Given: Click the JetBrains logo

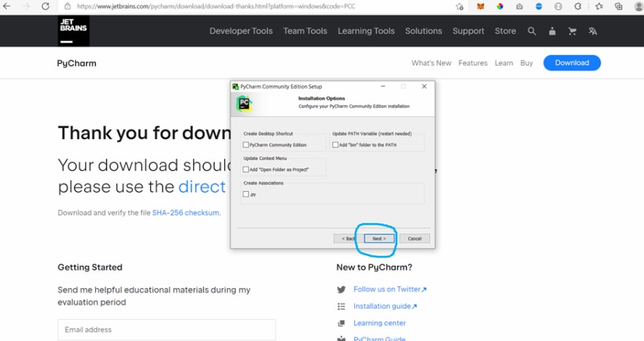Looking at the screenshot, I should [73, 31].
